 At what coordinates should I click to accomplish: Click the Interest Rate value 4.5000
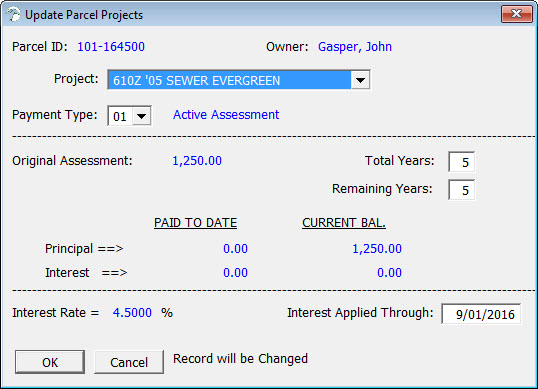point(132,313)
